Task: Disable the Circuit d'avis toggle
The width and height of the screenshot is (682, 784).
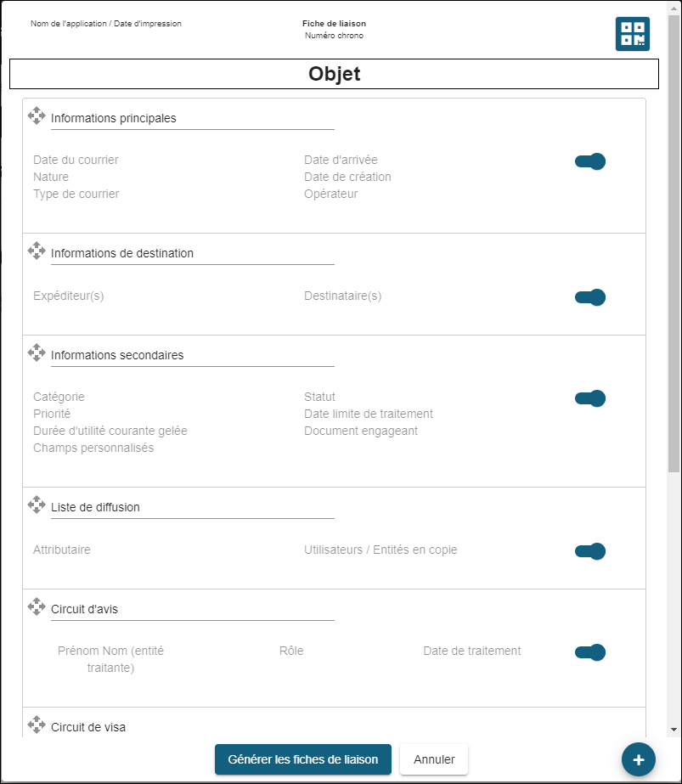Action: [590, 652]
